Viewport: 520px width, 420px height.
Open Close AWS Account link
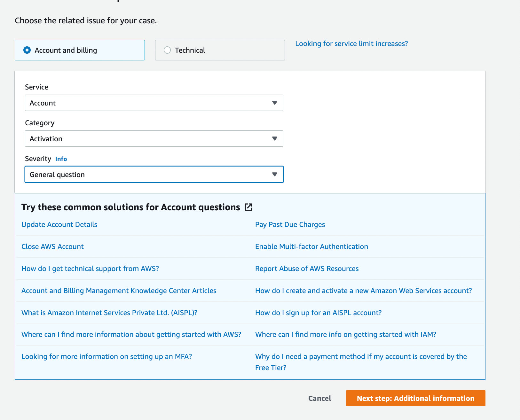(52, 246)
